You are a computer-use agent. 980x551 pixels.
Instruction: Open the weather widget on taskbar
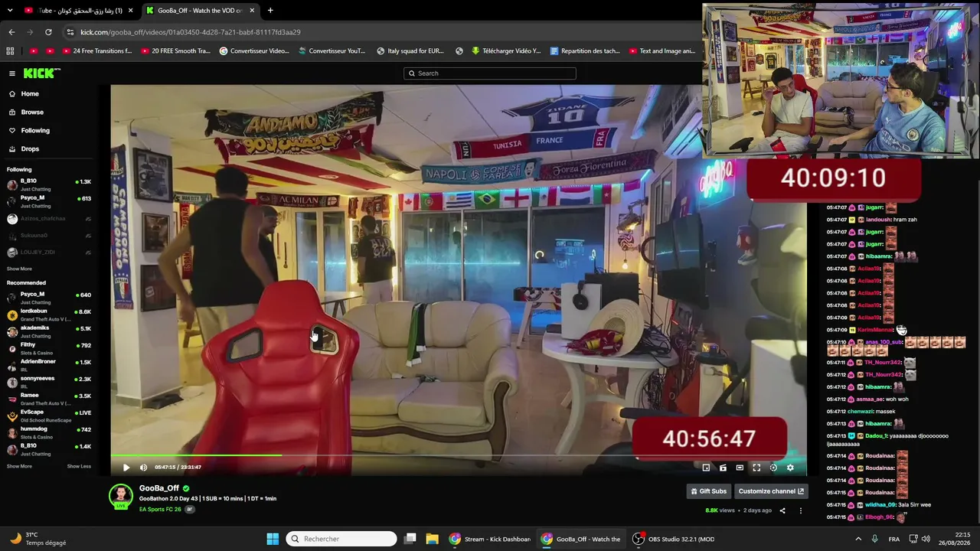38,539
